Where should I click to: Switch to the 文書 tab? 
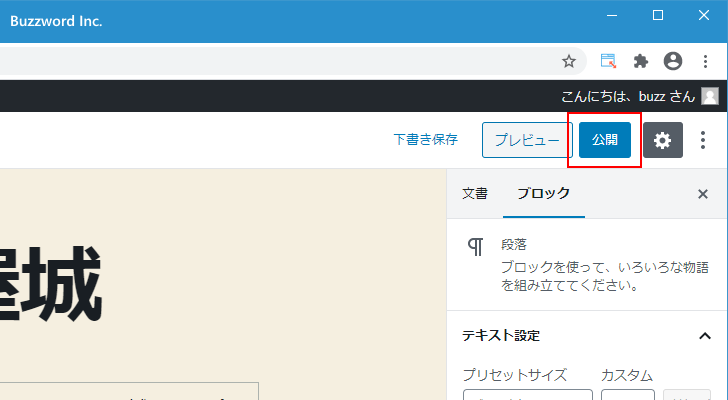[475, 194]
